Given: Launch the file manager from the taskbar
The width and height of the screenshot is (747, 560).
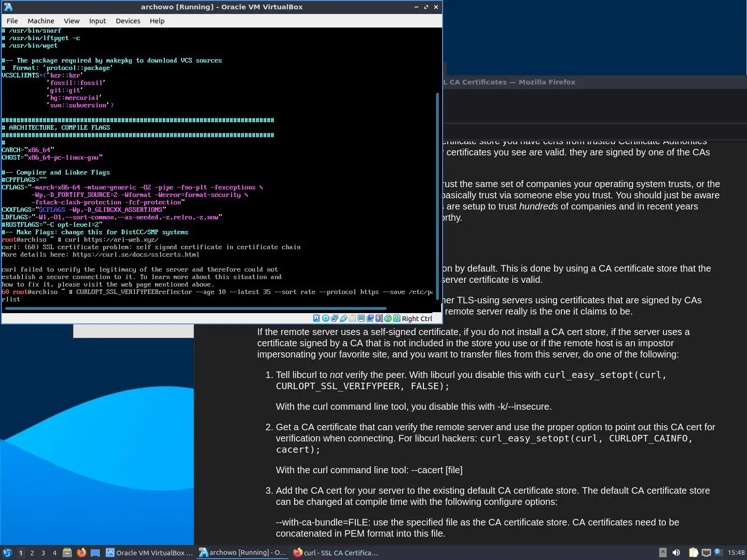Looking at the screenshot, I should pyautogui.click(x=67, y=553).
